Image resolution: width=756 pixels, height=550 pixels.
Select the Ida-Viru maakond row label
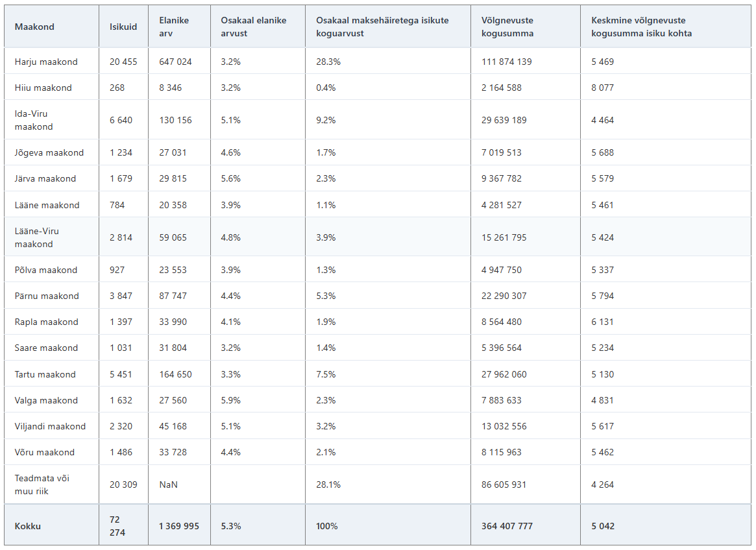point(34,120)
